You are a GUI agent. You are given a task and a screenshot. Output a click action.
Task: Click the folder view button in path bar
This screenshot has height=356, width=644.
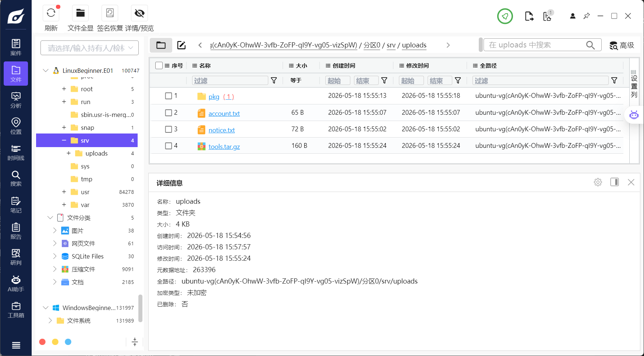[161, 45]
